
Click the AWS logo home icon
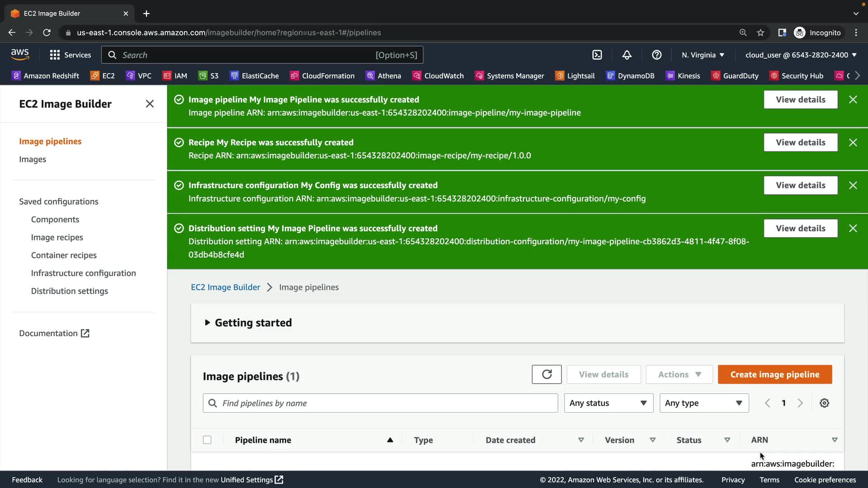click(x=20, y=55)
